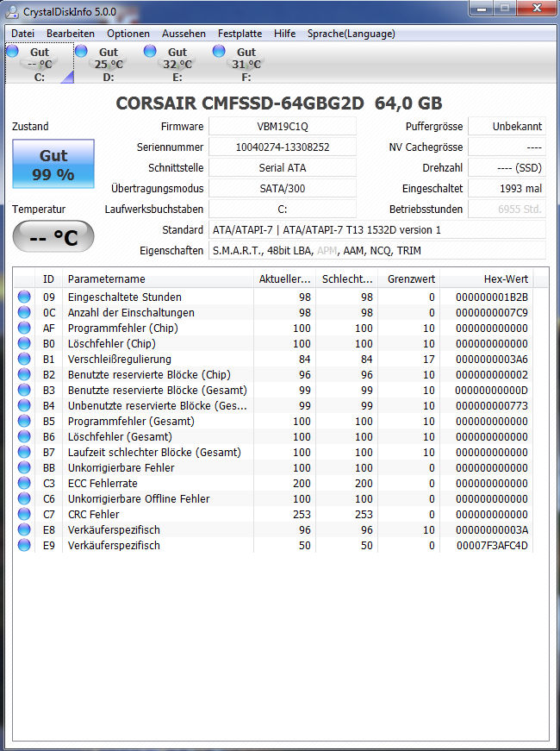560x751 pixels.
Task: Click the -- °C temperature button
Action: click(53, 236)
